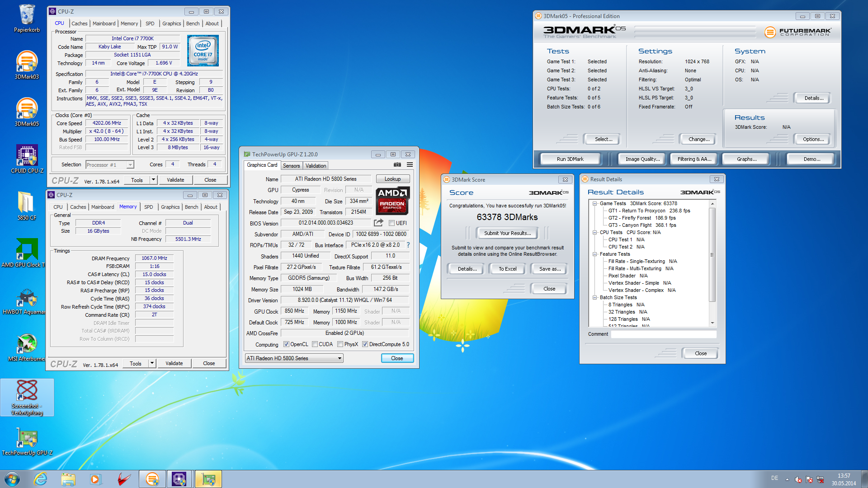Open the GPU-Z hamburger menu icon

[410, 165]
